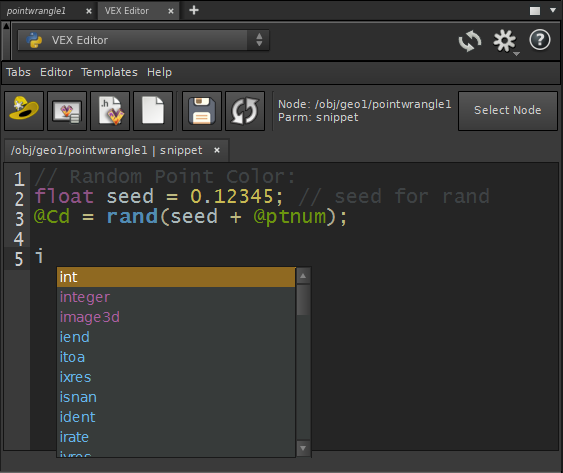
Task: Click the yellow wizard hat icon
Action: pos(24,111)
